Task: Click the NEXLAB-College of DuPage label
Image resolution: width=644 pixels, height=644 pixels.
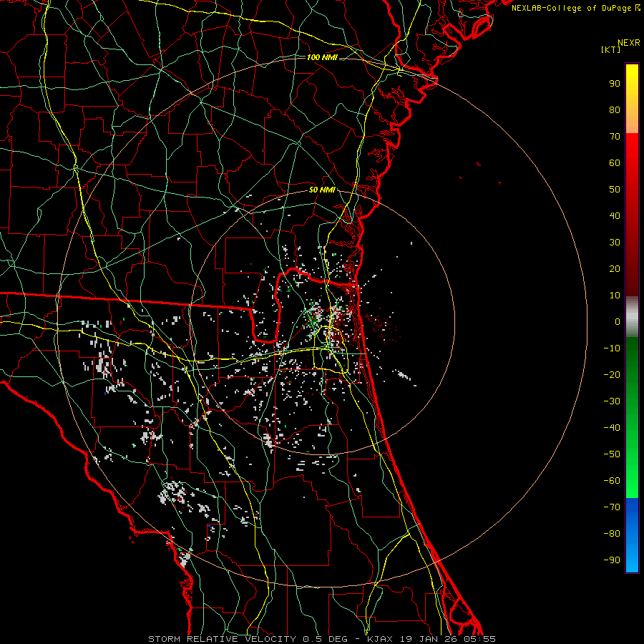Action: [576, 8]
